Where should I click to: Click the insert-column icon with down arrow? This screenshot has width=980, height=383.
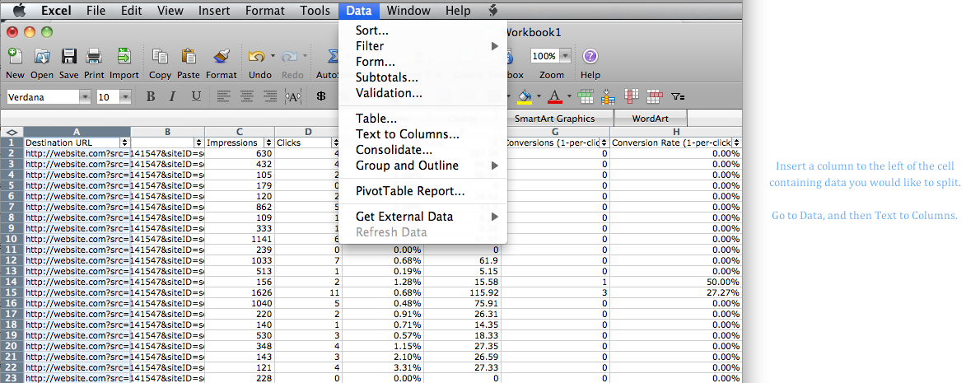tap(608, 96)
